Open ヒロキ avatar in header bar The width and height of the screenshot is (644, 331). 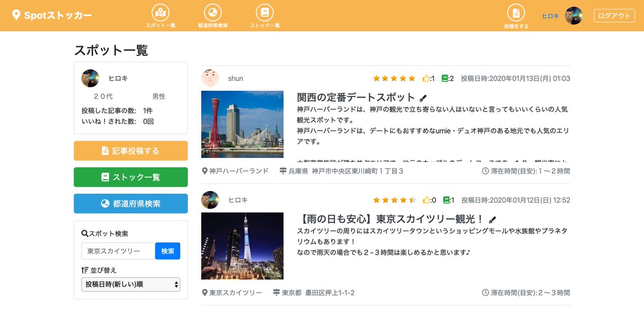[x=574, y=16]
